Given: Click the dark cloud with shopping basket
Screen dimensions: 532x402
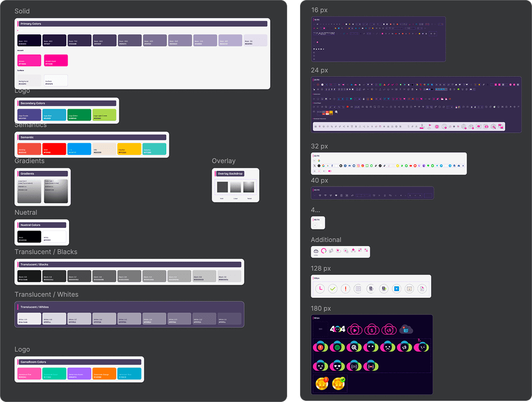Looking at the screenshot, I should coord(406,329).
